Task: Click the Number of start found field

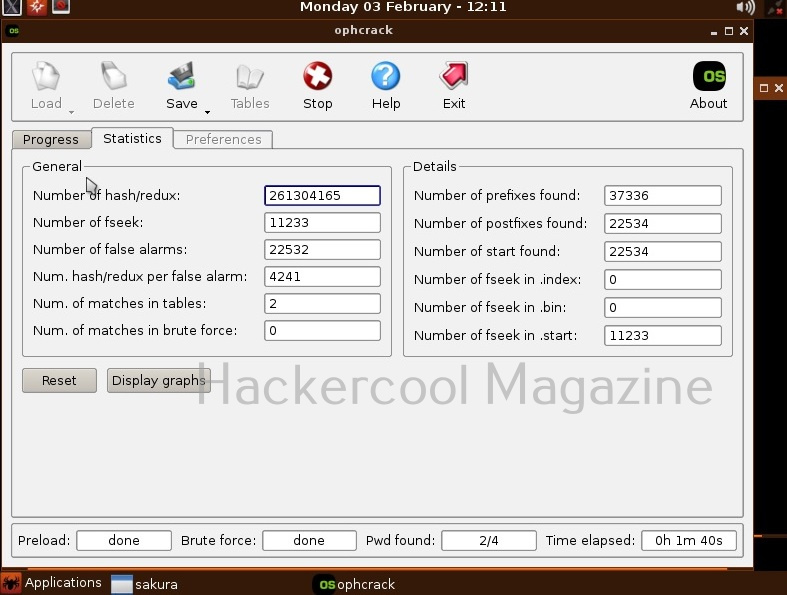Action: point(663,252)
